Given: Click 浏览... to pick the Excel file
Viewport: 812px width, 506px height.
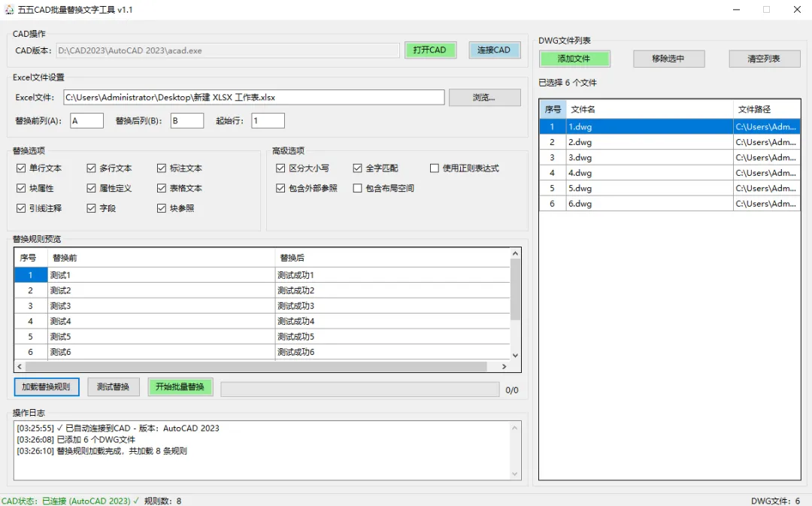Looking at the screenshot, I should [x=485, y=98].
